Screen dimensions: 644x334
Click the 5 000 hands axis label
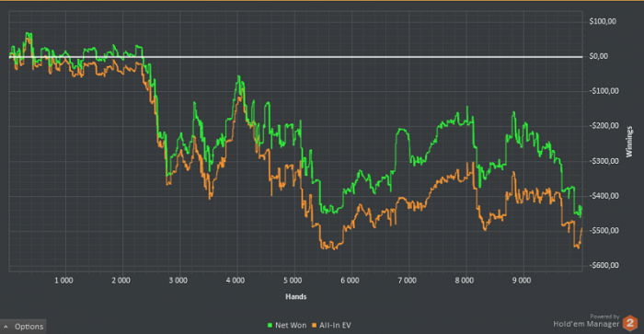pos(293,281)
